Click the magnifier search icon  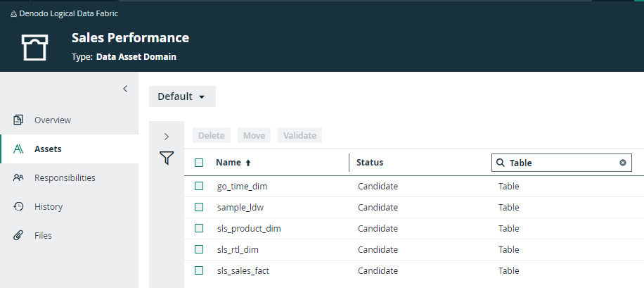(501, 163)
